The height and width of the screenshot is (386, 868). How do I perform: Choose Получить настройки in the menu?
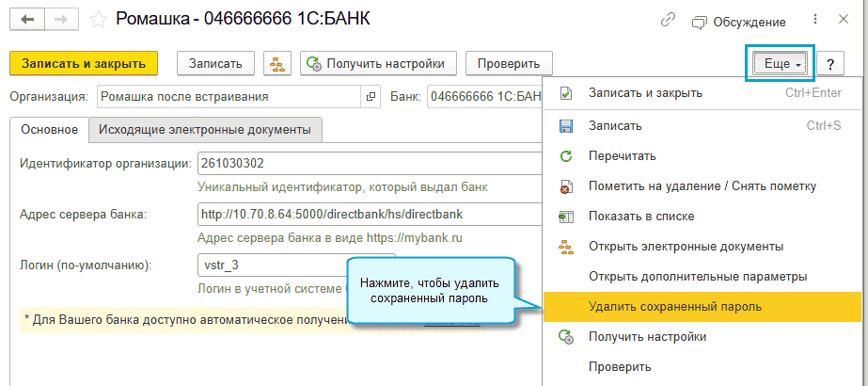702,336
